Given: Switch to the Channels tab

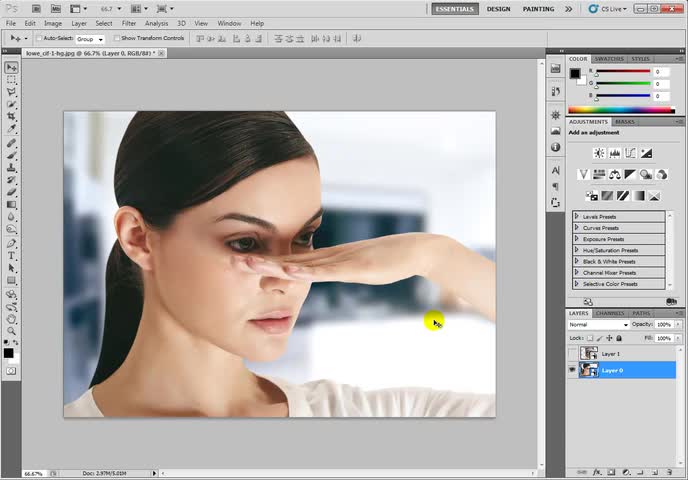Looking at the screenshot, I should [609, 313].
